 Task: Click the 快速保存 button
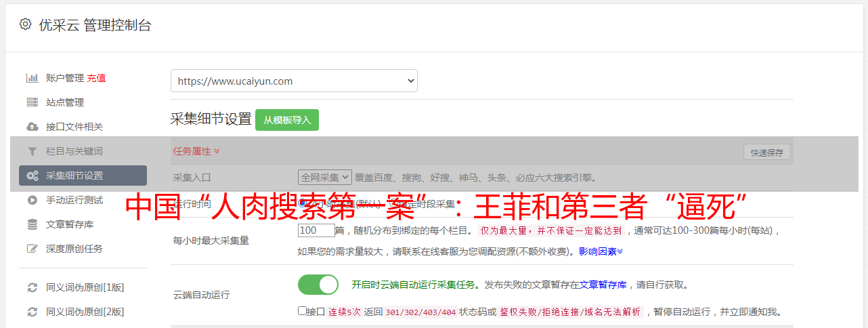coord(767,152)
